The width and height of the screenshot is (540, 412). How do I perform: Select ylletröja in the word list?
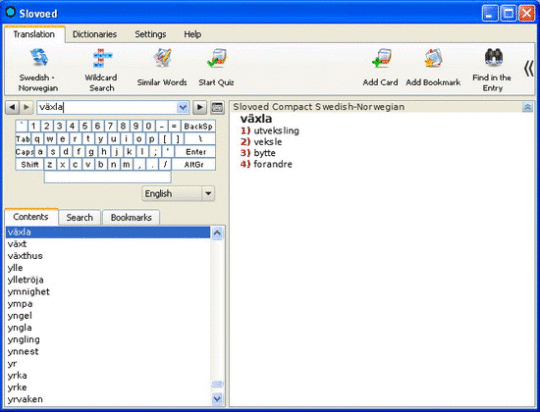tap(107, 280)
